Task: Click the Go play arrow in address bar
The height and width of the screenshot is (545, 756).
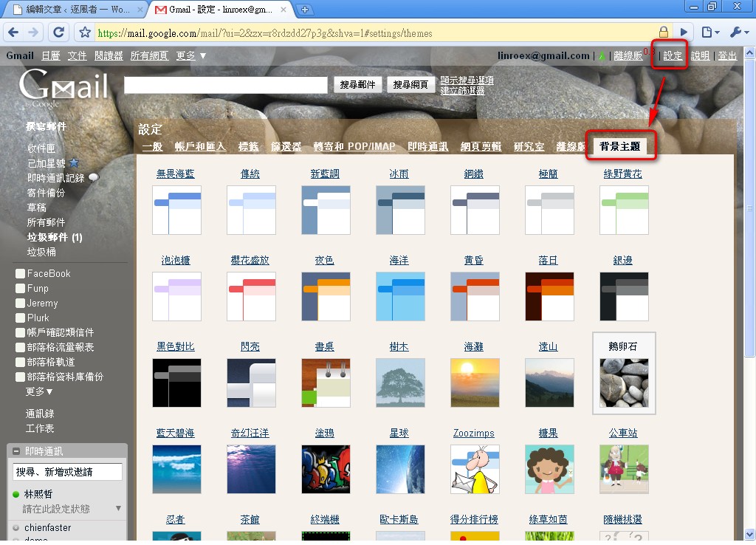Action: 684,32
